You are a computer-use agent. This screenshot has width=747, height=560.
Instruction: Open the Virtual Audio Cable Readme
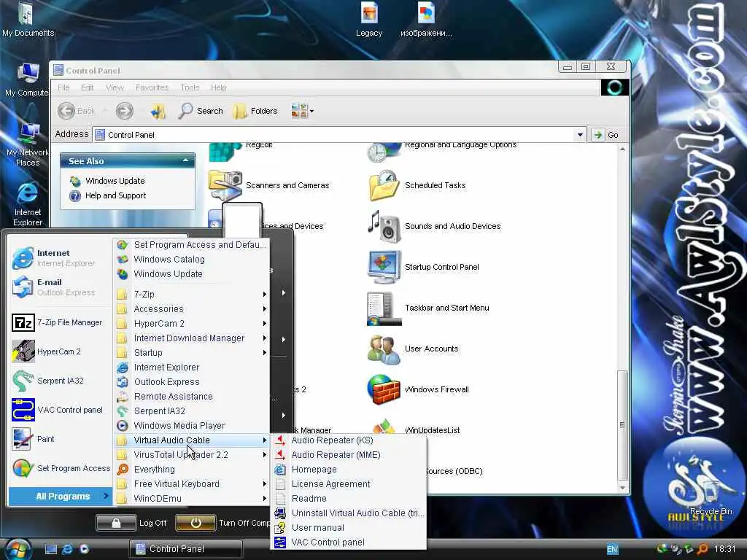pos(349,499)
